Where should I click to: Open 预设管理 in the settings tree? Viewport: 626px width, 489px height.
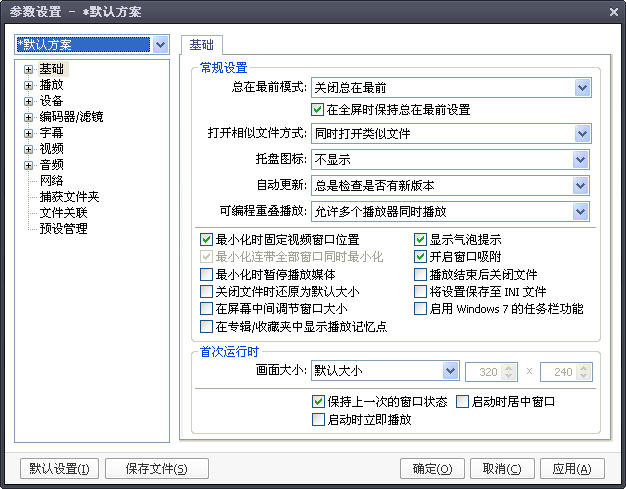(63, 229)
